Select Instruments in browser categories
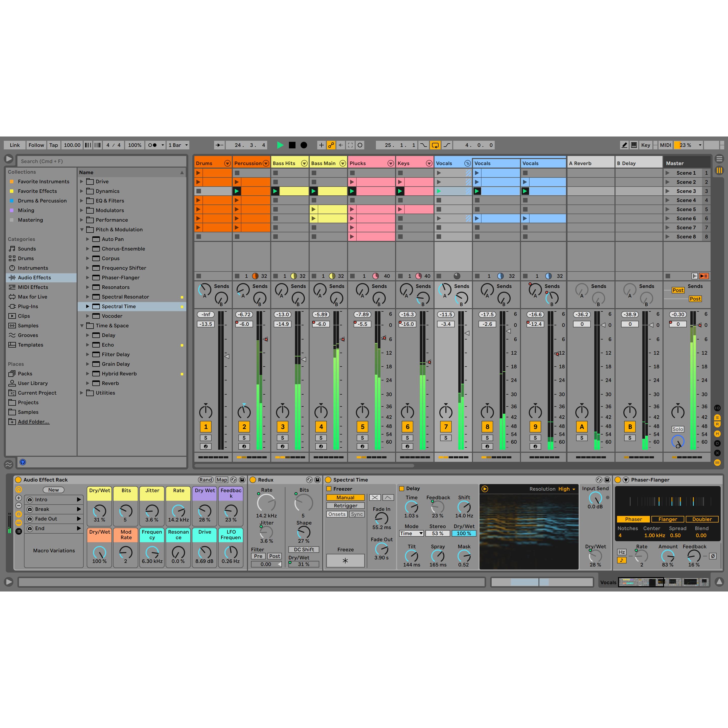728x728 pixels. point(33,268)
